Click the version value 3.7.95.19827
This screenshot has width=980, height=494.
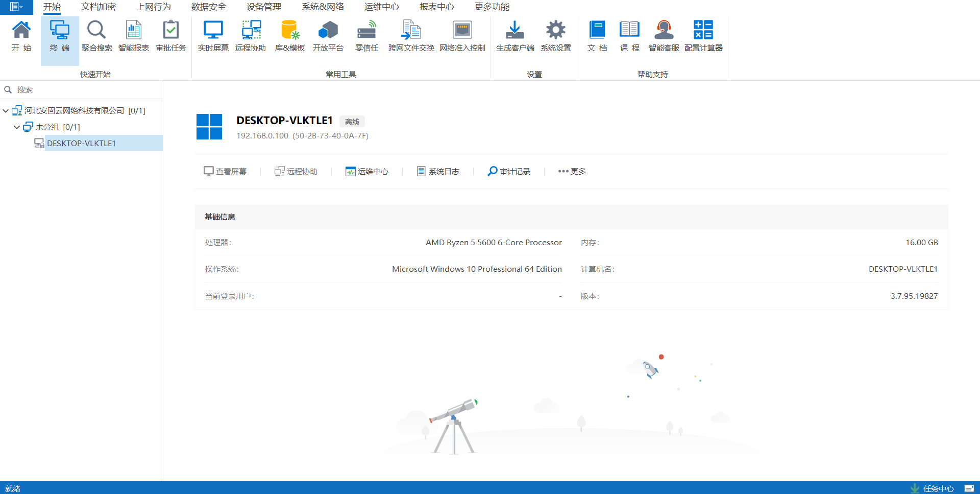pos(914,296)
